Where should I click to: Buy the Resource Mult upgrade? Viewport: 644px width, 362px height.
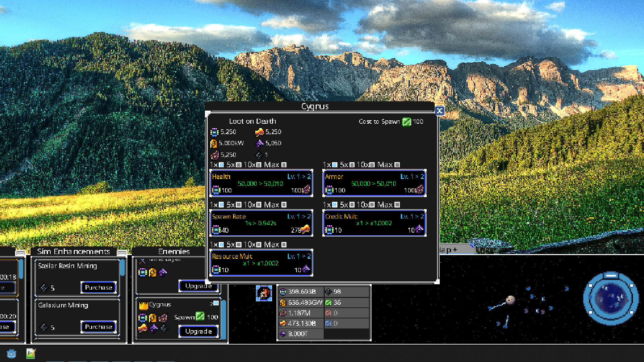pos(261,263)
